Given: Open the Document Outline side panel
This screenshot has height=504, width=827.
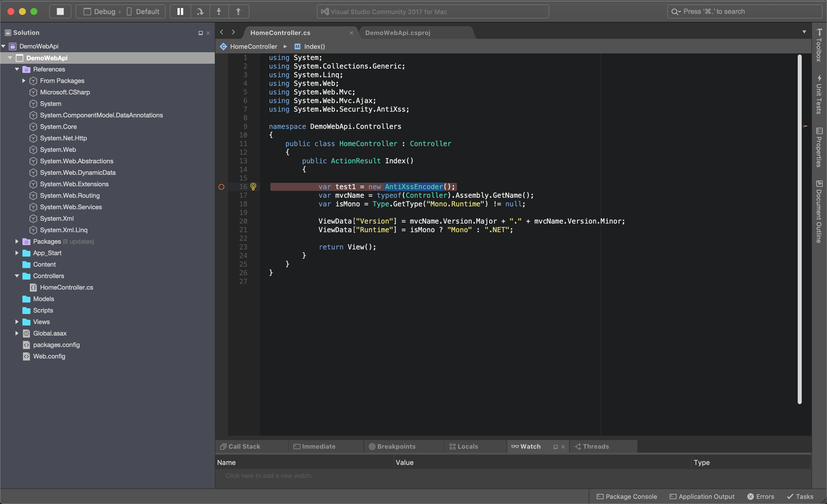Looking at the screenshot, I should tap(819, 212).
